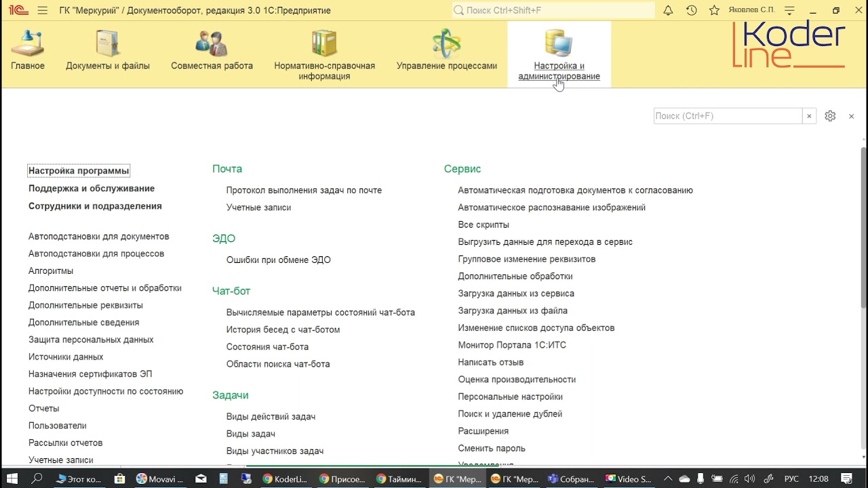The width and height of the screenshot is (868, 488).
Task: Close the functions menu panel
Action: coord(852,116)
